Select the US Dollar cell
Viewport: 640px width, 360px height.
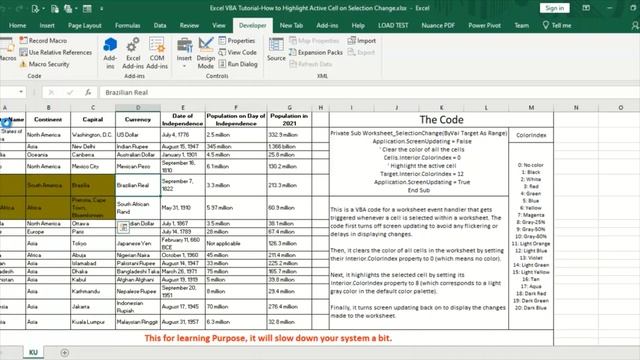coord(138,135)
